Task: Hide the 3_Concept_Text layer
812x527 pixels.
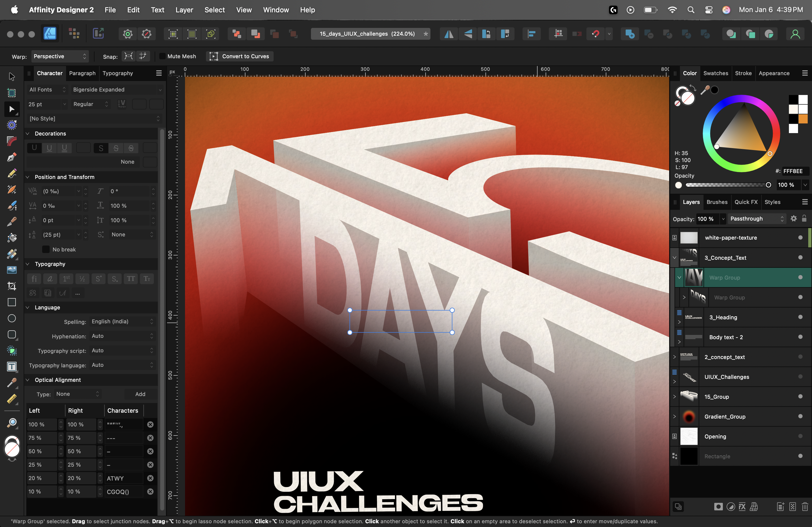Action: click(800, 257)
